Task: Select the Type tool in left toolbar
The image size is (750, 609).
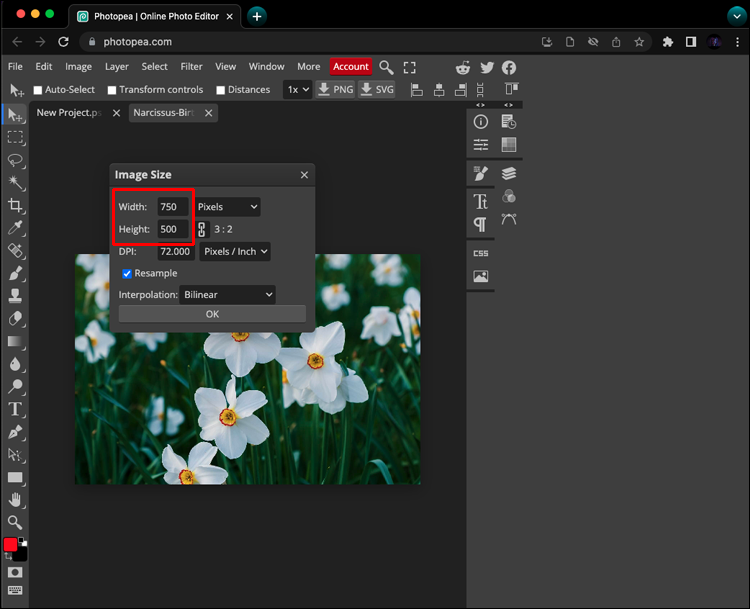Action: tap(16, 409)
